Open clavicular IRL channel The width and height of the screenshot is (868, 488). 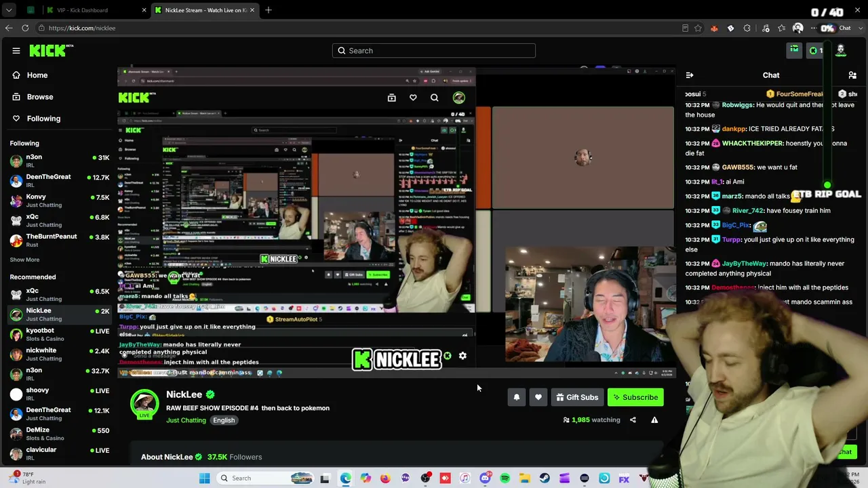point(60,453)
